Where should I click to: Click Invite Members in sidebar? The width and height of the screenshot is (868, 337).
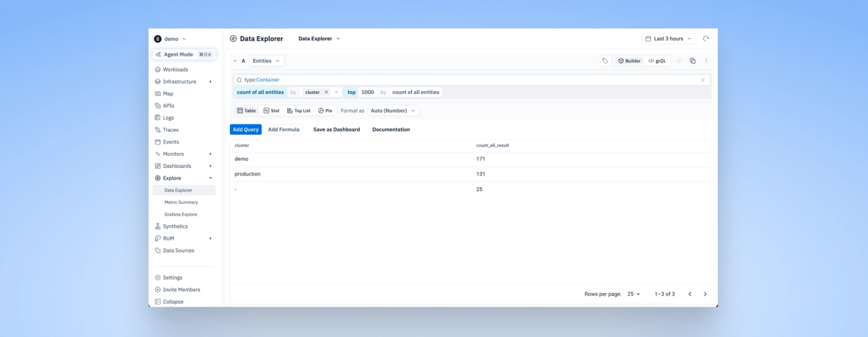(x=181, y=289)
